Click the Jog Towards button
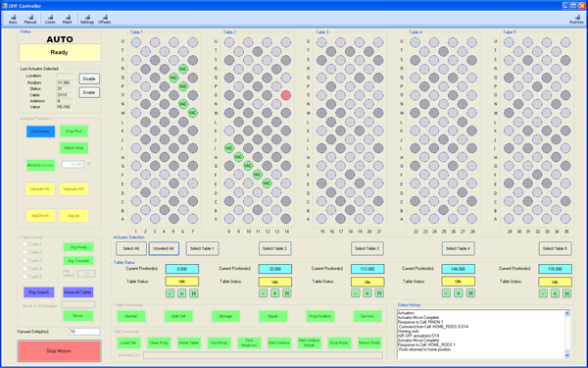Screen dimensions: 588x368 [x=78, y=261]
